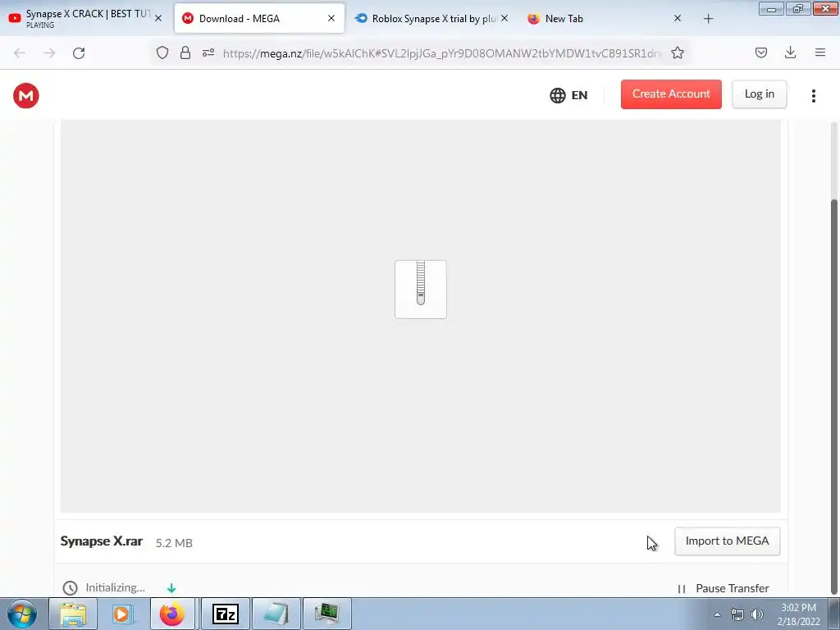
Task: Open the Firefox downloads panel
Action: tap(790, 52)
